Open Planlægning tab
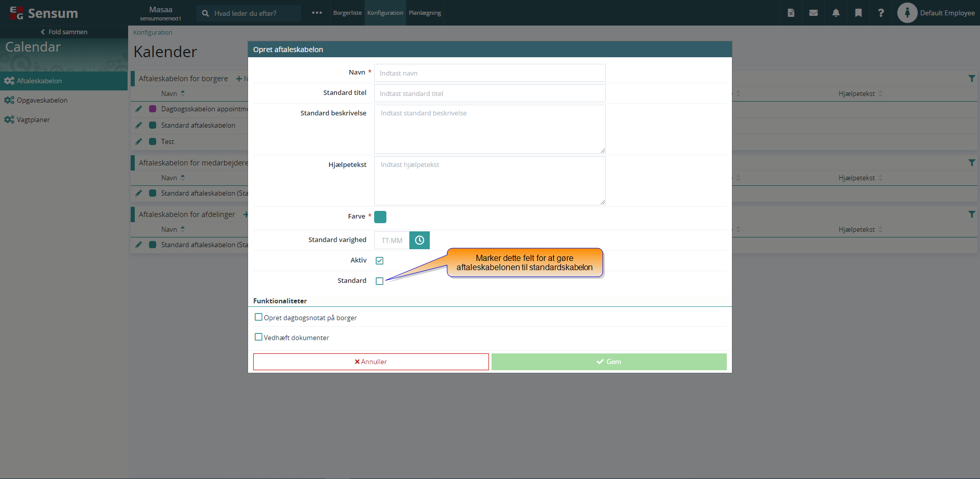The width and height of the screenshot is (980, 479). tap(425, 13)
